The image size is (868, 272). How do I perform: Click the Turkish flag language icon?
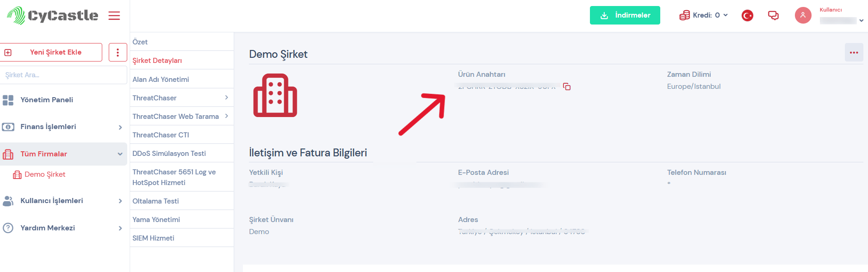coord(747,16)
